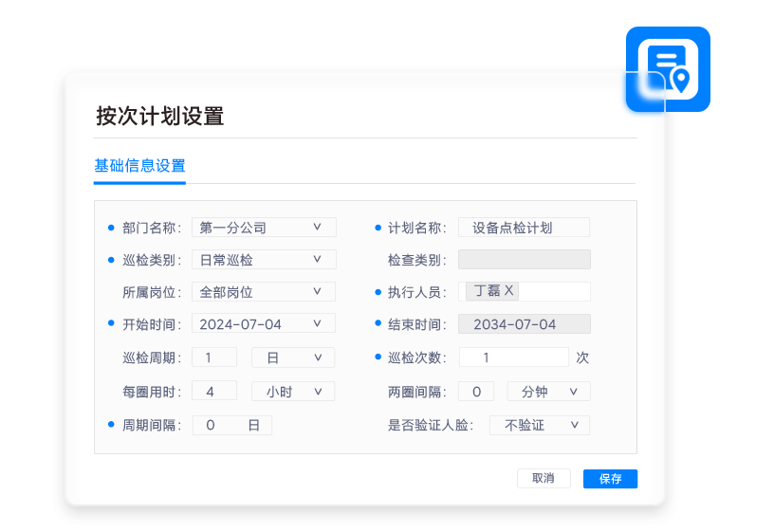The image size is (774, 532).
Task: Open the 开始时间 date picker
Action: coord(264,324)
